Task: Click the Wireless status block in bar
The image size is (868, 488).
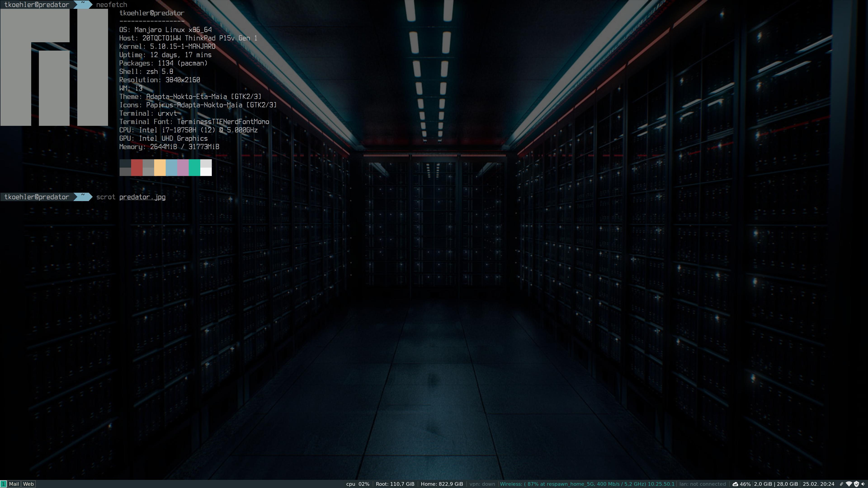Action: pos(587,484)
